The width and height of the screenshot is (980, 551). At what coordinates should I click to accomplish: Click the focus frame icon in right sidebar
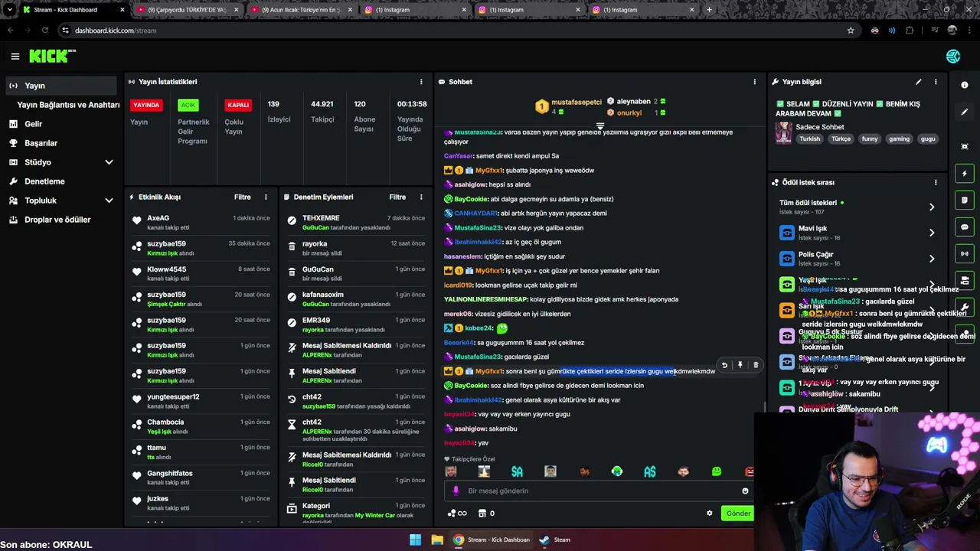(x=965, y=146)
